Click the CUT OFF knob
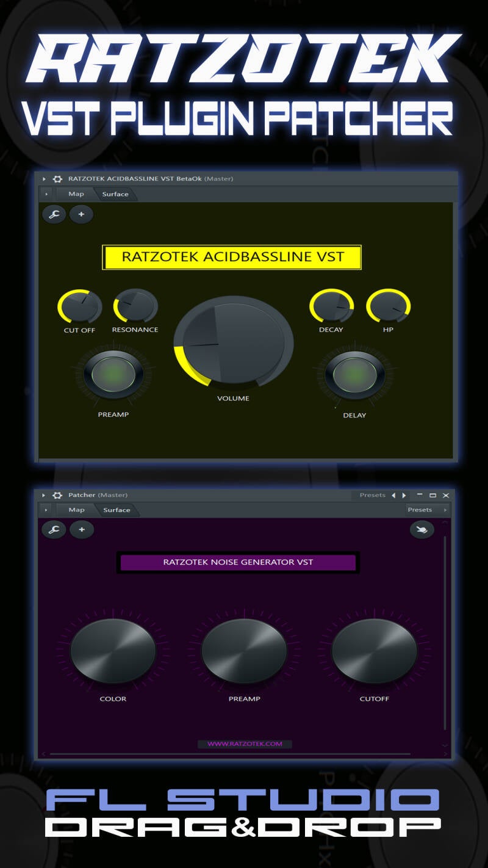Image resolution: width=488 pixels, height=868 pixels. [79, 306]
